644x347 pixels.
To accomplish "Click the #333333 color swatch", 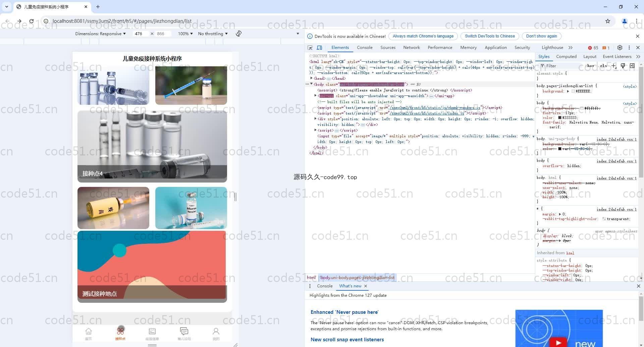I will (x=560, y=118).
